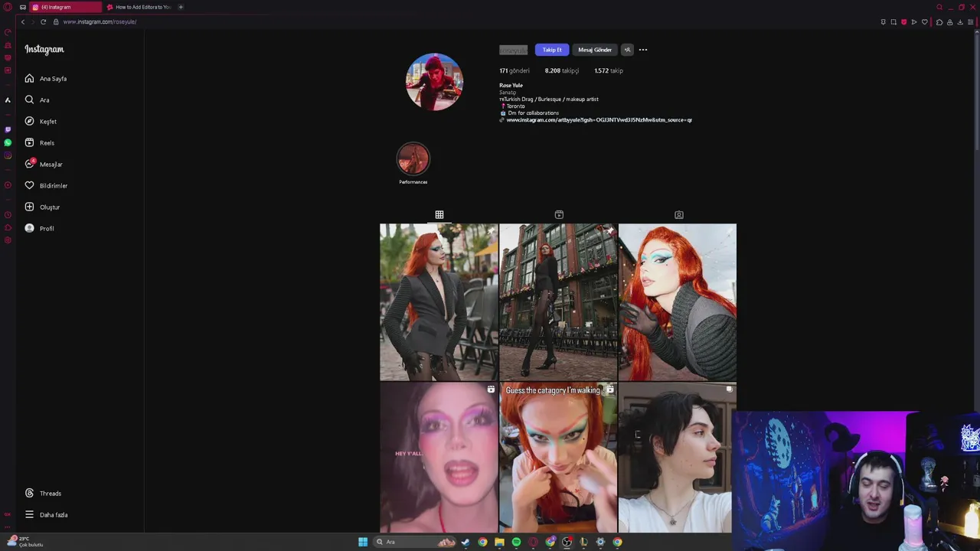980x551 pixels.
Task: Open the Guess the category reel
Action: point(558,458)
